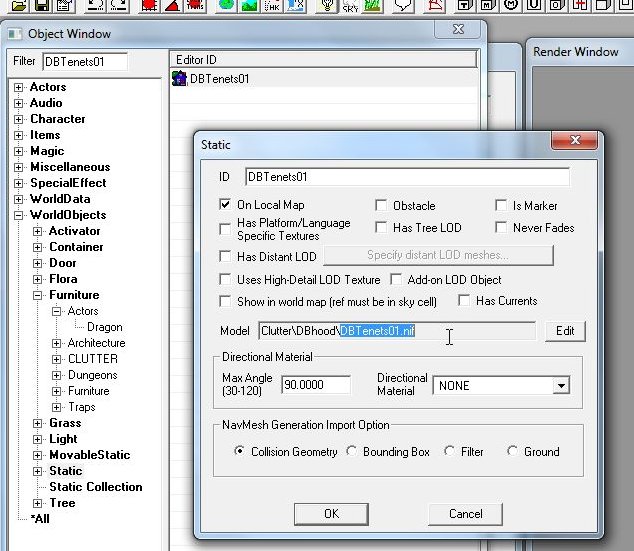Click the SKY toggle icon in the toolbar

click(x=350, y=5)
